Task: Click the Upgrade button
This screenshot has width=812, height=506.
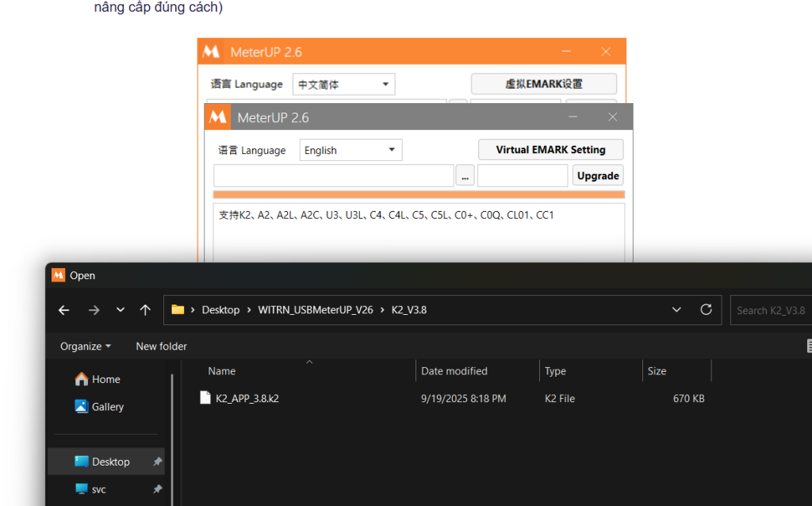Action: coord(598,176)
